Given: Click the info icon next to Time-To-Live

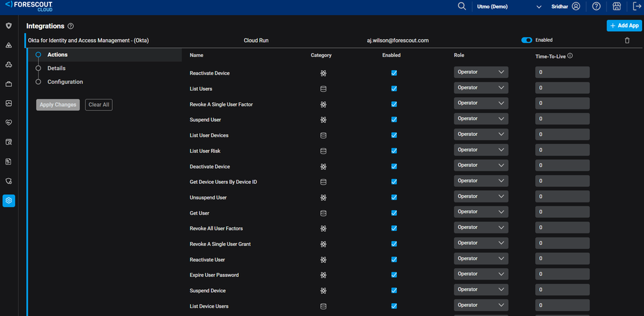Looking at the screenshot, I should coord(570,56).
